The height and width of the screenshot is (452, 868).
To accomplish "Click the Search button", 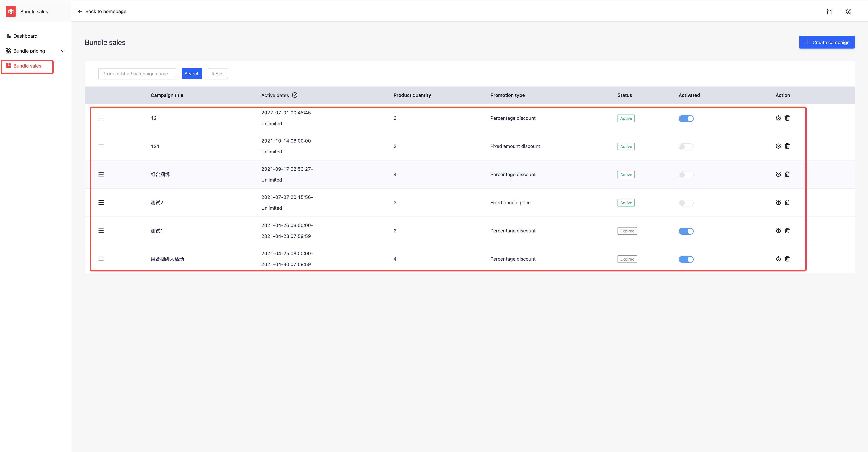I will pos(192,74).
